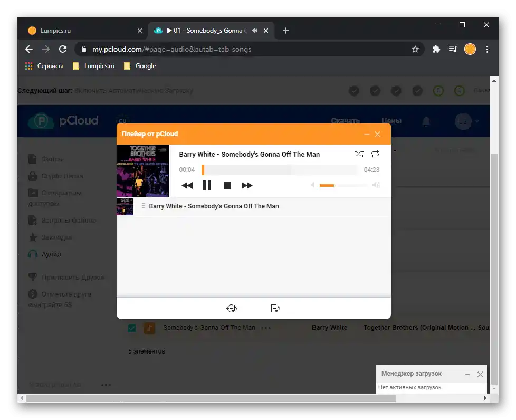The image size is (516, 420).
Task: Grab the drag handle of the playlist track
Action: click(144, 206)
